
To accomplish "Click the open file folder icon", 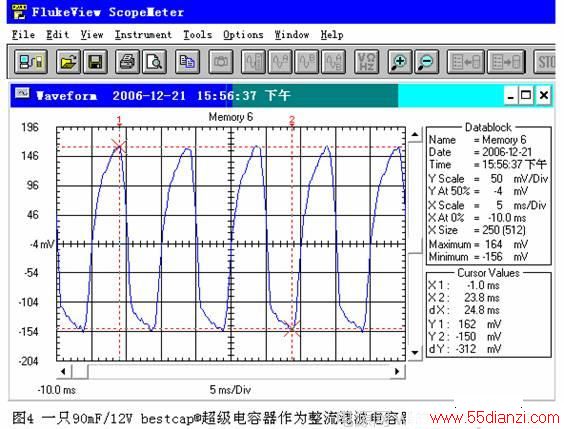I will pos(68,62).
